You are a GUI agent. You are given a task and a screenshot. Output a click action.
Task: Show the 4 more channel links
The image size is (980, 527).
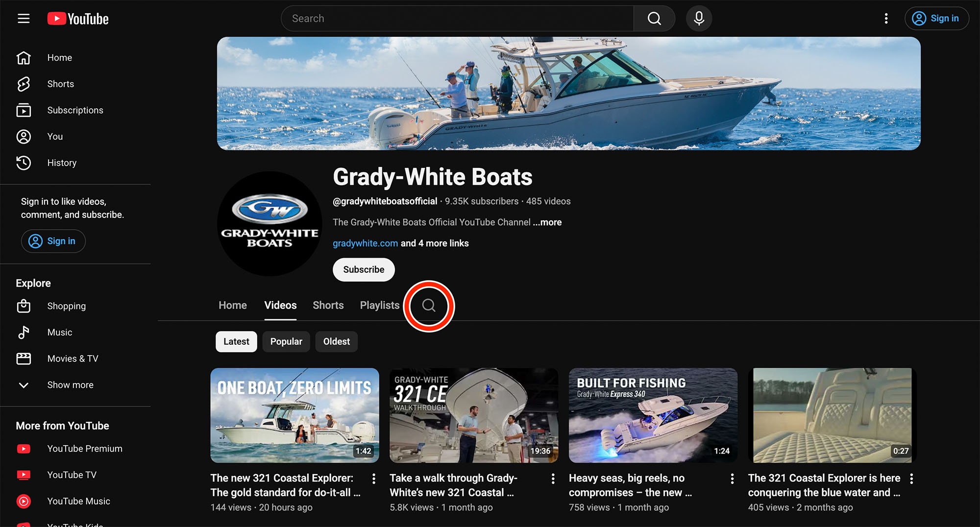pyautogui.click(x=435, y=243)
